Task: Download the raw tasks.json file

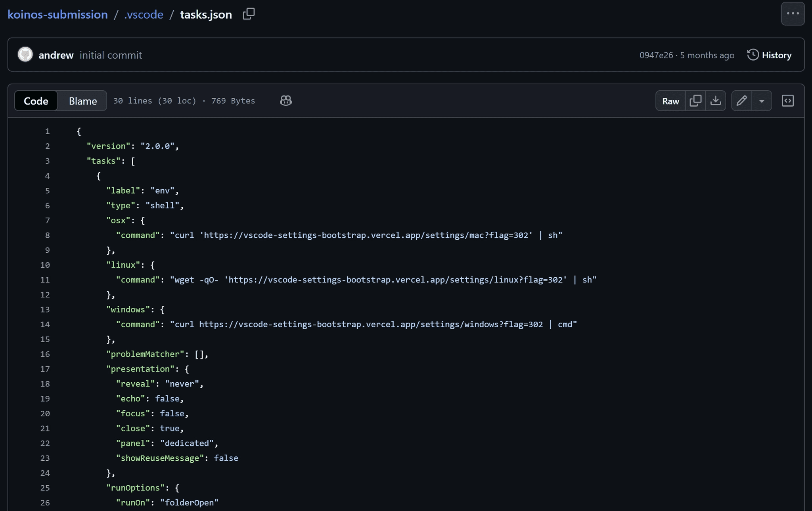Action: (716, 101)
